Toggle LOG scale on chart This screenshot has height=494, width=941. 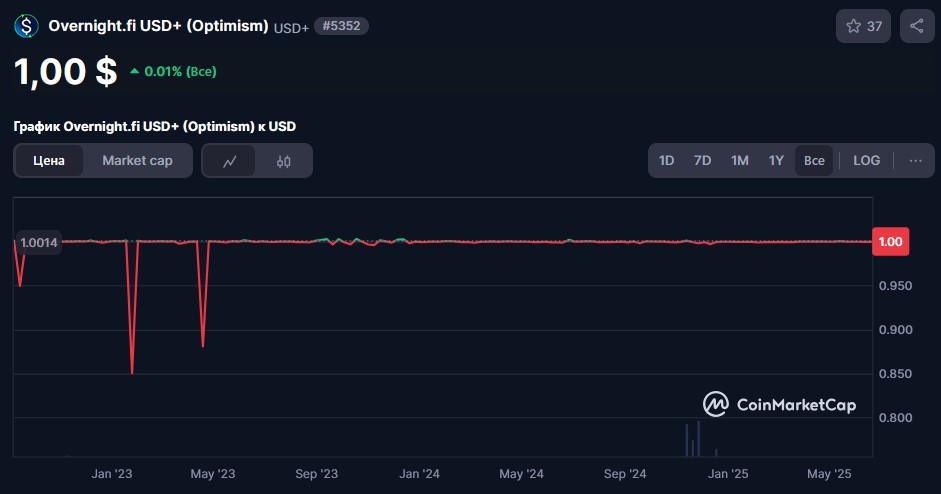(x=867, y=160)
